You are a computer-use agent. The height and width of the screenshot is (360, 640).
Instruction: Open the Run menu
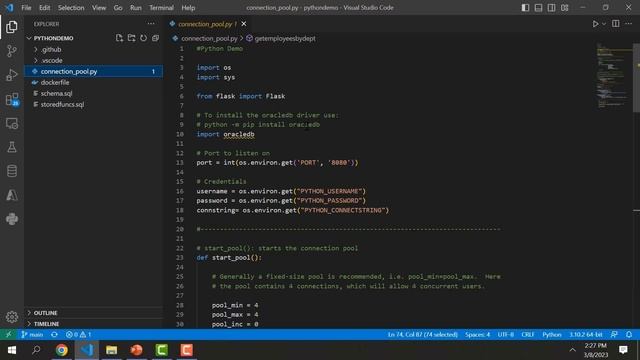point(136,8)
